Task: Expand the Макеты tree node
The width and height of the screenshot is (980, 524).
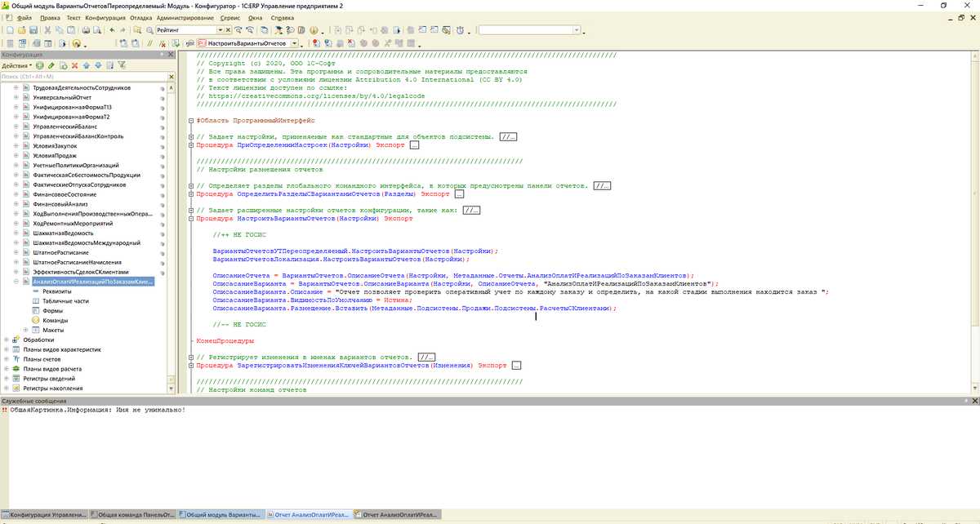Action: tap(25, 330)
